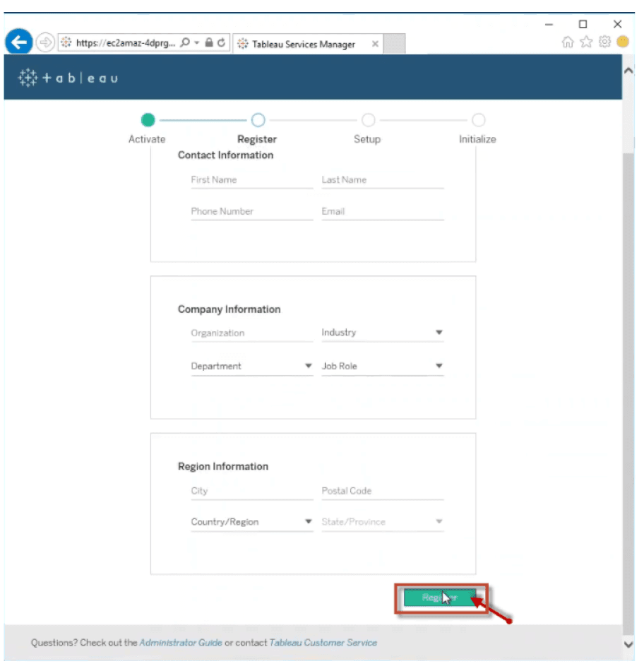The height and width of the screenshot is (671, 644).
Task: Click the browser forward arrow button
Action: point(45,42)
